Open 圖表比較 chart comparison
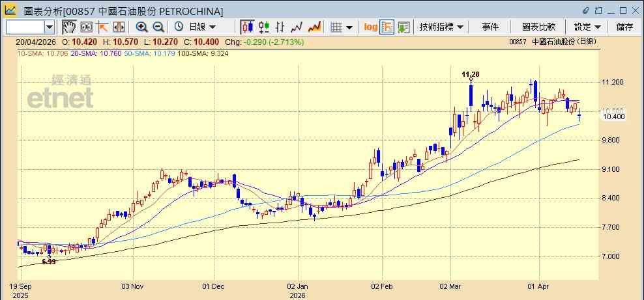Viewport: 644px width, 300px height. point(538,27)
